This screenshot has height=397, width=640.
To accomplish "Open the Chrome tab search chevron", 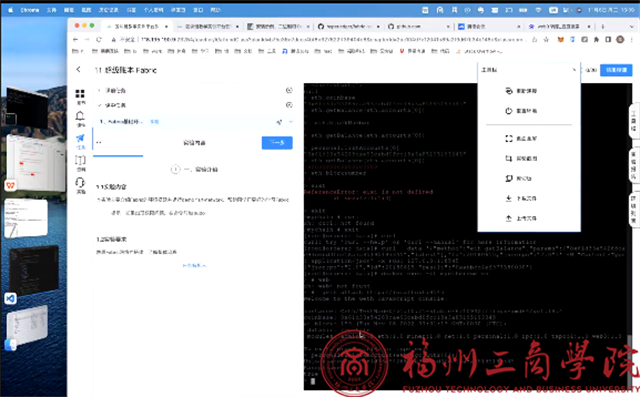I will tap(631, 26).
